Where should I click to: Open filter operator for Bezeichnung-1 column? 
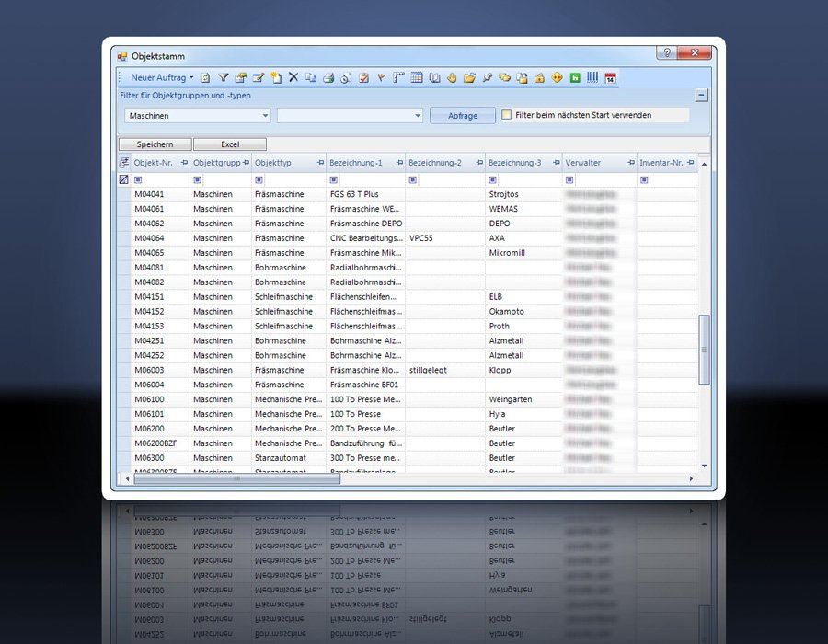tap(334, 180)
